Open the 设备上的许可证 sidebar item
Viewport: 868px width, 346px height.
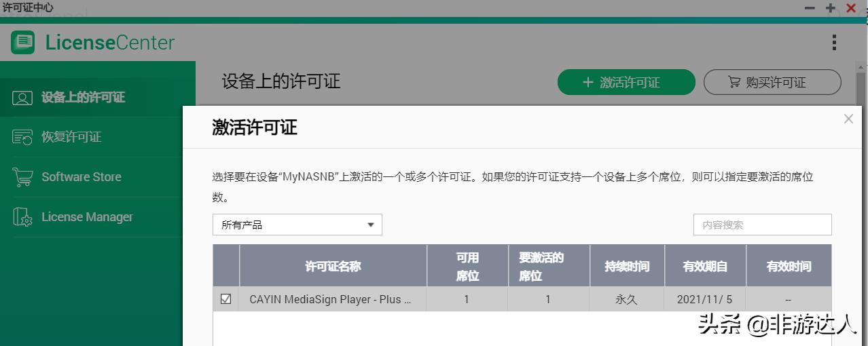click(x=98, y=97)
